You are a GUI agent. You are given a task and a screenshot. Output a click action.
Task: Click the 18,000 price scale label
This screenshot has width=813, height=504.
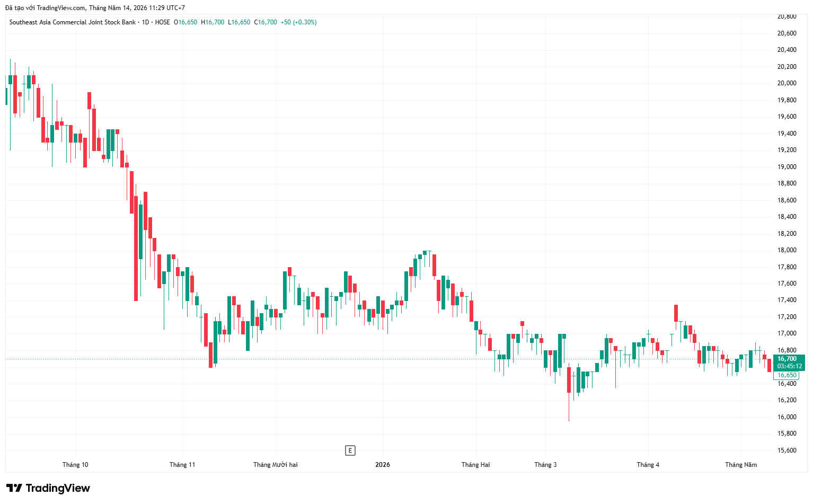click(787, 250)
